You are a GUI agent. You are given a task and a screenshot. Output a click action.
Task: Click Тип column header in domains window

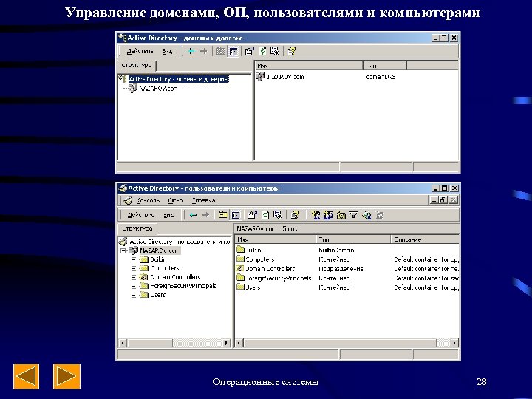pyautogui.click(x=385, y=66)
